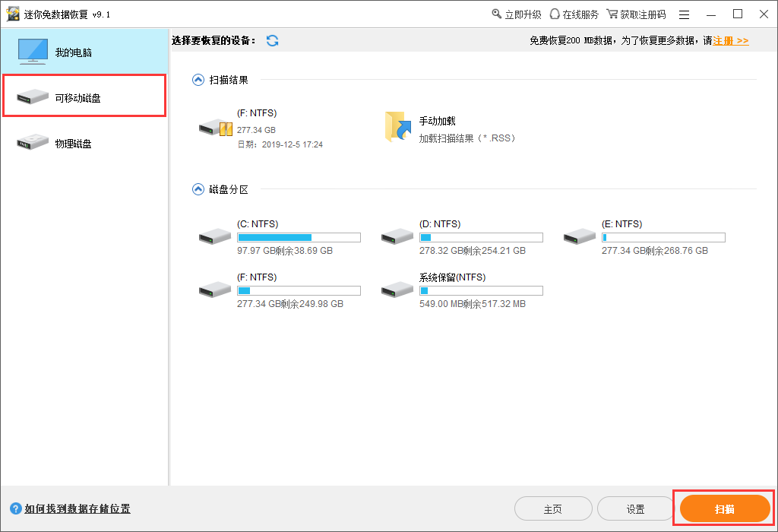Click the C: drive usage bar
Viewport: 778px width, 532px height.
[299, 238]
